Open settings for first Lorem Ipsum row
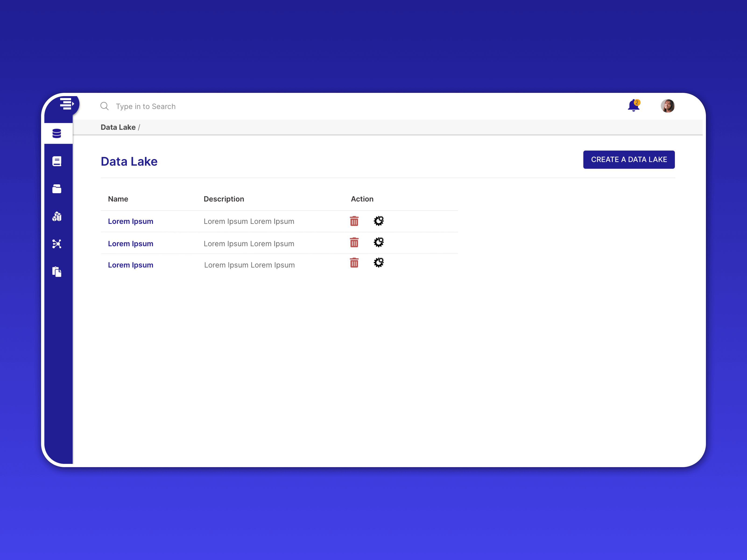The height and width of the screenshot is (560, 747). click(379, 221)
